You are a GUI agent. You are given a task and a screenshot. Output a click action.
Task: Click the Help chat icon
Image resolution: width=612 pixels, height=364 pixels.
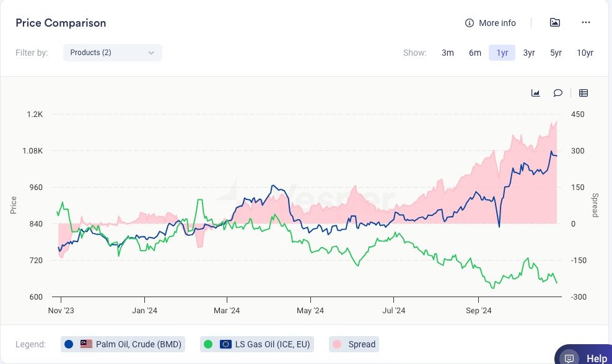(569, 358)
